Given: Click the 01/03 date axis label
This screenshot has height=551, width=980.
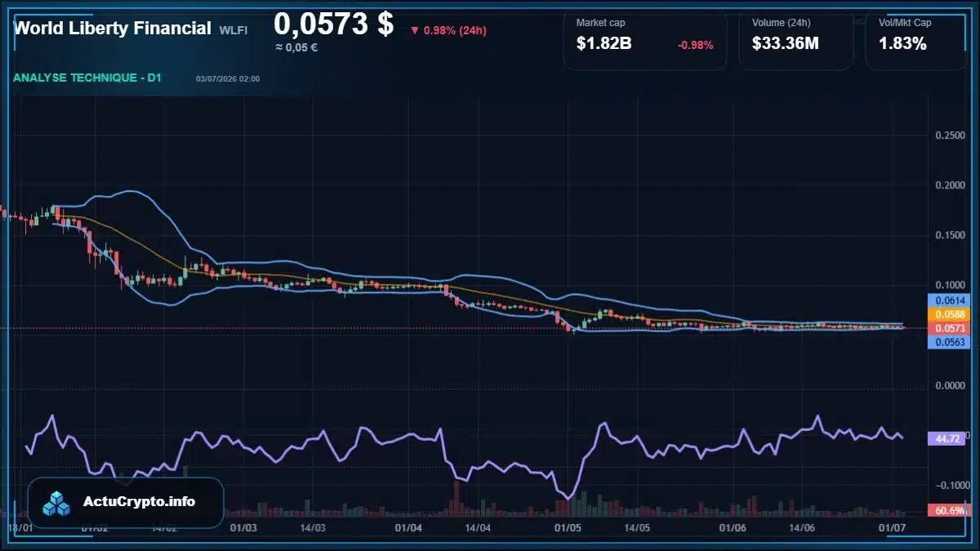Looking at the screenshot, I should tap(243, 528).
